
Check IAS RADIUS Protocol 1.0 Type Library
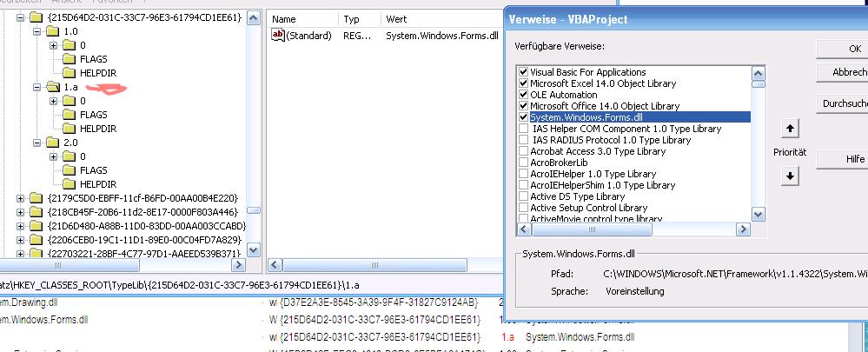pyautogui.click(x=523, y=139)
